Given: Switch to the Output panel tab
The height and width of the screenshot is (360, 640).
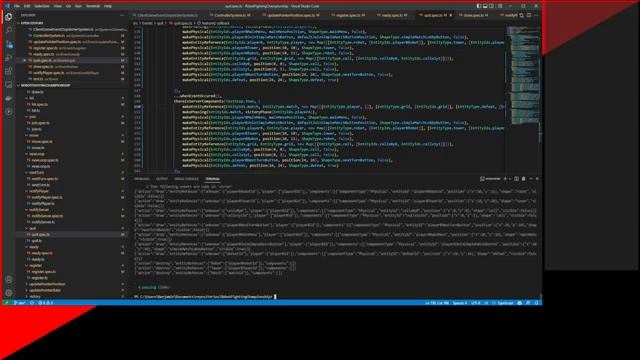Looking at the screenshot, I should click(162, 179).
